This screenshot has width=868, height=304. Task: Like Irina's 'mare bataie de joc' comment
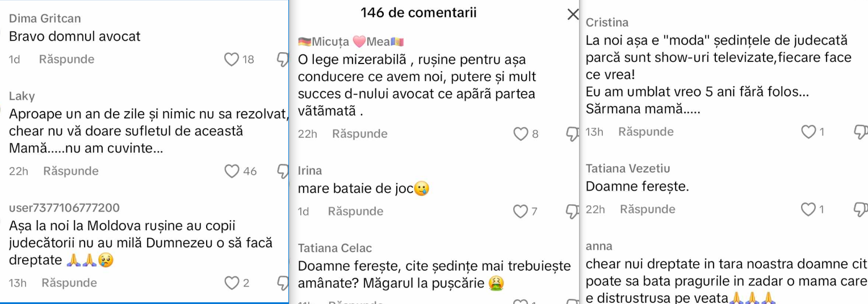click(x=520, y=212)
